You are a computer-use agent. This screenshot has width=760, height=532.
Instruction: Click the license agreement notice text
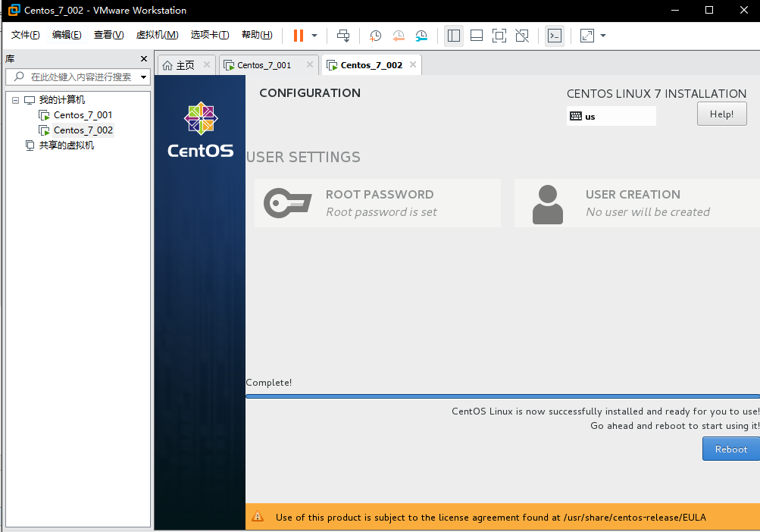[x=490, y=518]
